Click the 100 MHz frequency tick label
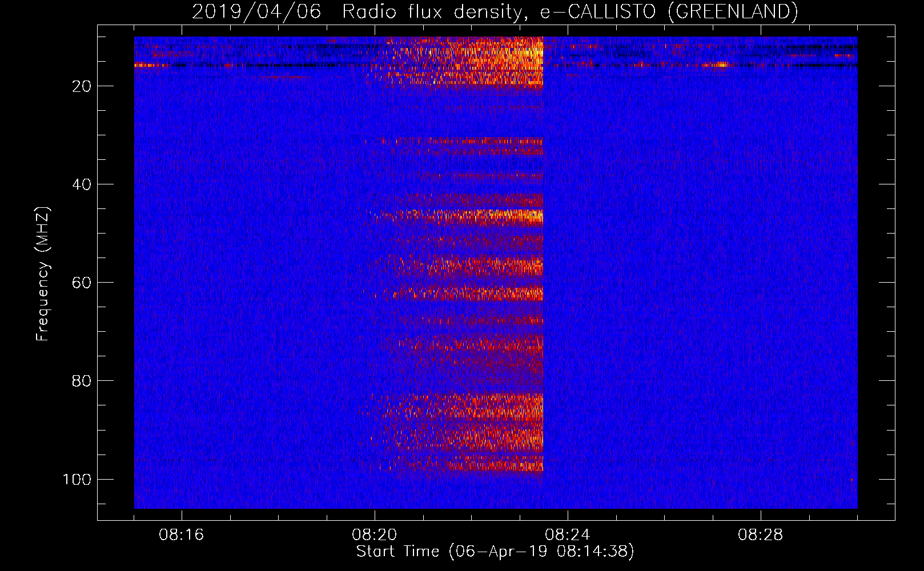This screenshot has width=924, height=571. [x=77, y=479]
